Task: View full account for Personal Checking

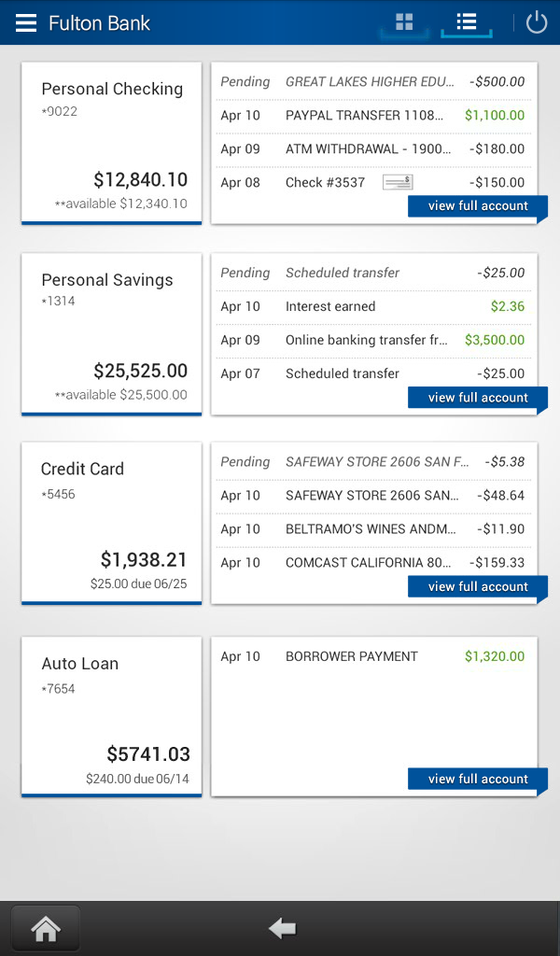Action: [478, 205]
